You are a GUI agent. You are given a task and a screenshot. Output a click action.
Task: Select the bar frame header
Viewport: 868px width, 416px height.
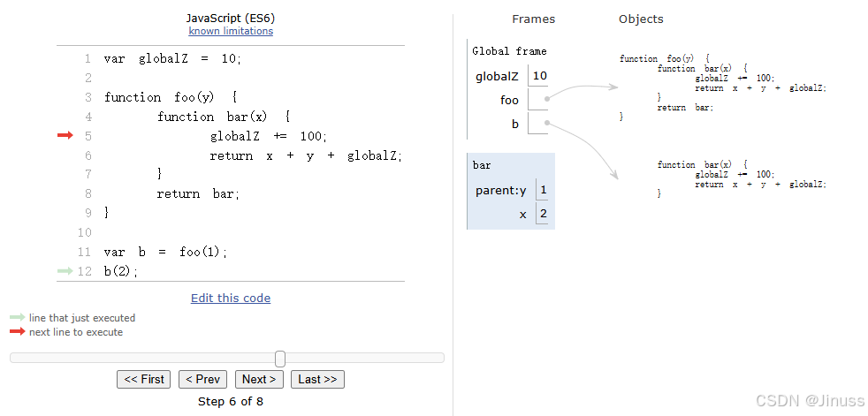pyautogui.click(x=482, y=165)
